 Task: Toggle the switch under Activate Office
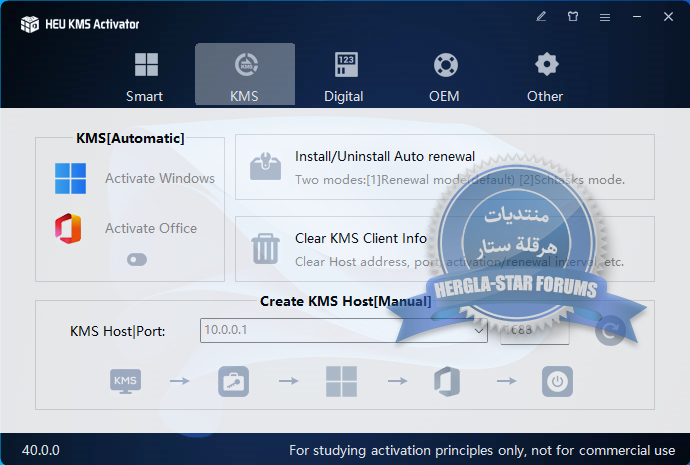(137, 260)
